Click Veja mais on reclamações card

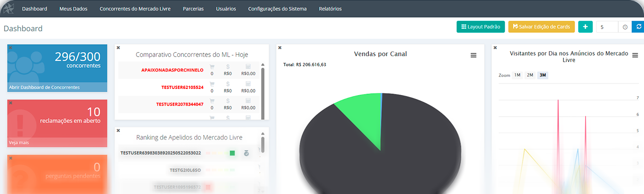click(x=19, y=142)
